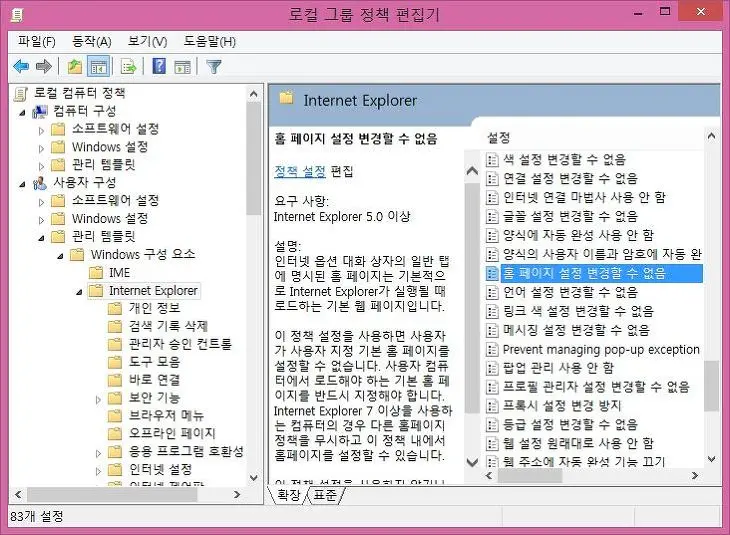The image size is (730, 535).
Task: Click the 도구 모음 folder icon
Action: [x=115, y=361]
